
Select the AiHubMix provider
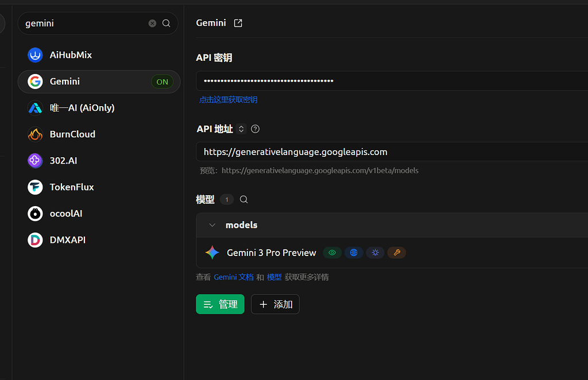click(99, 55)
